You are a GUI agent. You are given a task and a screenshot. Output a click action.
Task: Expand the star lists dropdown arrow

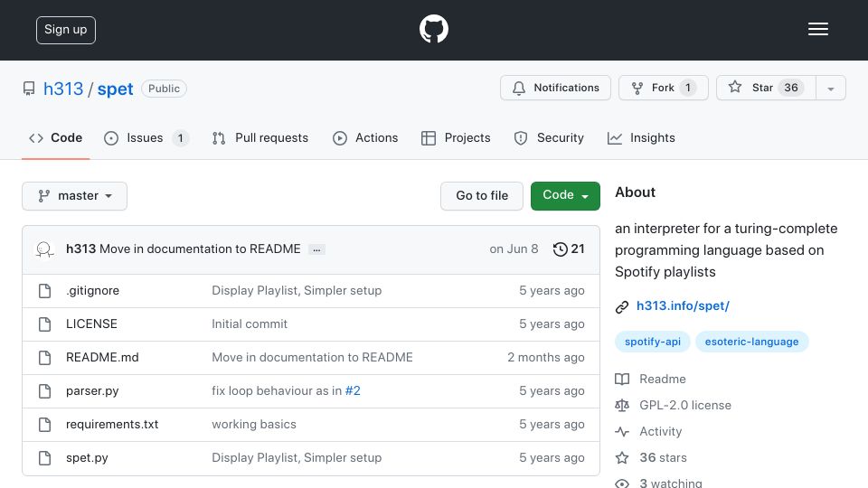click(x=830, y=89)
